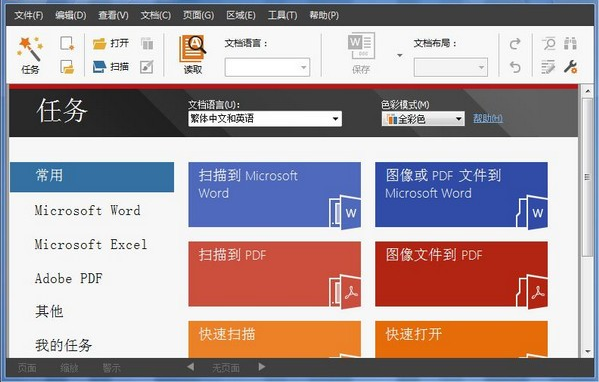The height and width of the screenshot is (382, 599).
Task: Click the 扫描到 Microsoft Word tile
Action: point(274,194)
